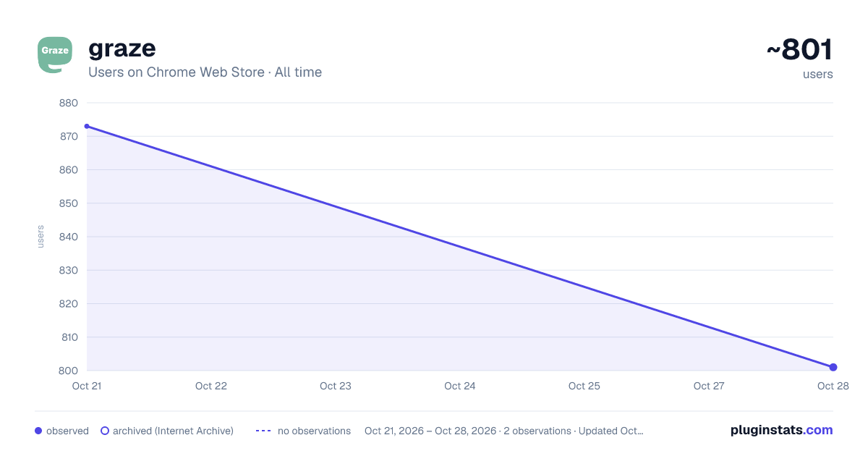Select the Oct 21 data point on the line
The height and width of the screenshot is (456, 868).
click(87, 126)
